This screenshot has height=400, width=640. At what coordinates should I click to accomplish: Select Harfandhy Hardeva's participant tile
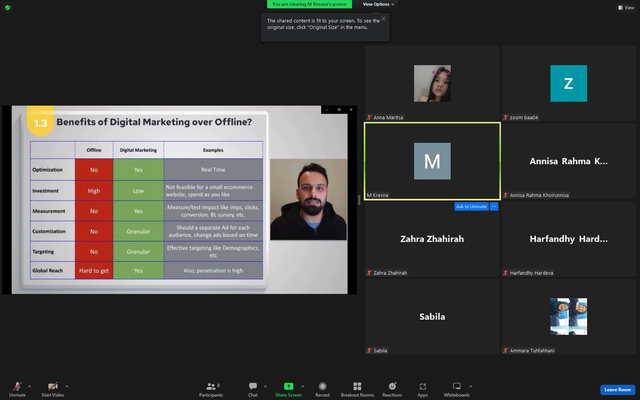569,239
